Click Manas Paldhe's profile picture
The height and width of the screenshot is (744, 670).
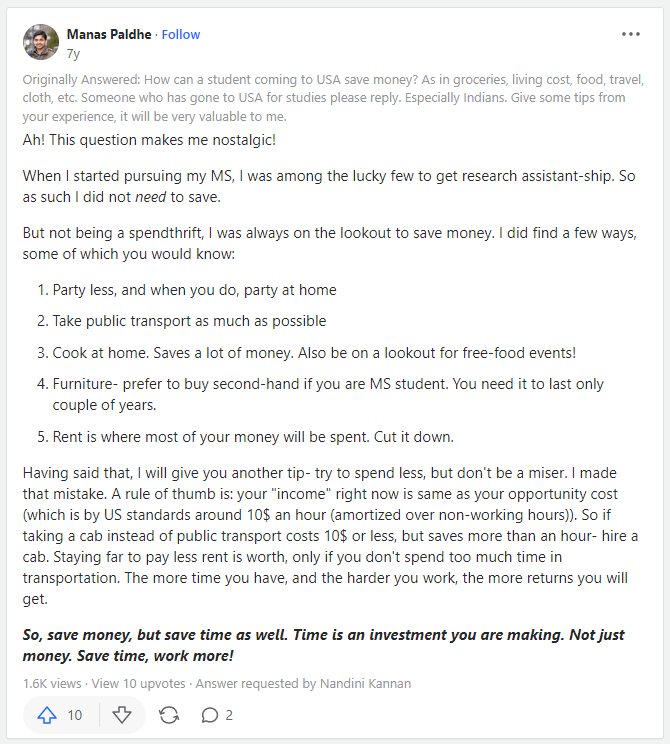point(41,42)
